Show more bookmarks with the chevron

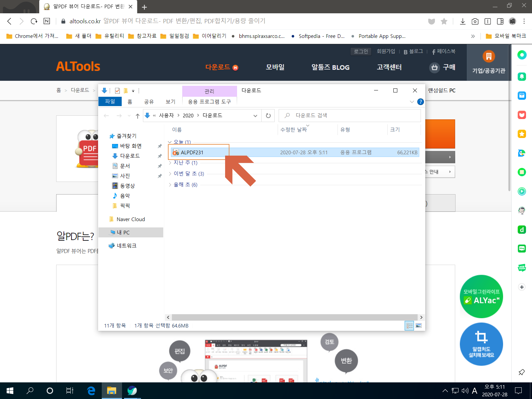pos(473,36)
